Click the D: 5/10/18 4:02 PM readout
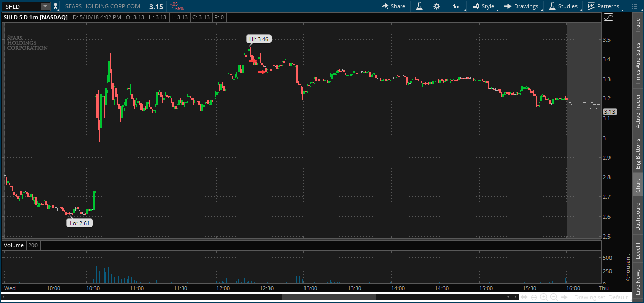644x303 pixels. click(x=97, y=17)
